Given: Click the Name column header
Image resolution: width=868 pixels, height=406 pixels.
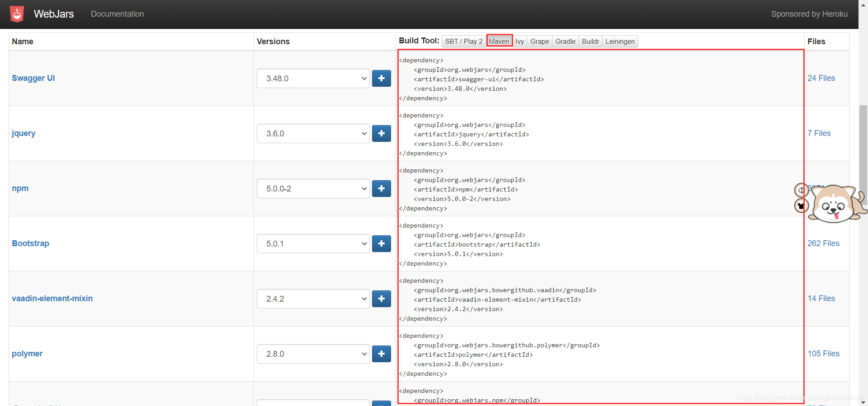Looking at the screenshot, I should (x=23, y=42).
